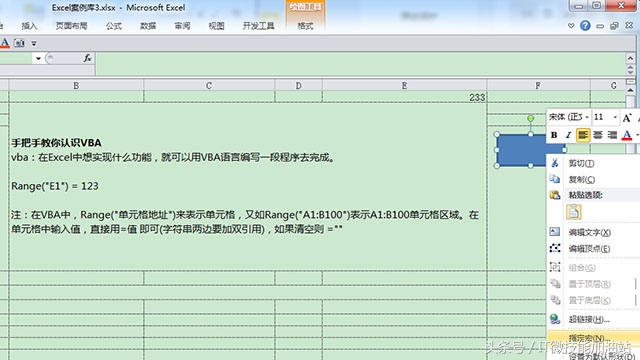Click the paste option clipboard button
The image size is (640, 360).
pos(573,212)
